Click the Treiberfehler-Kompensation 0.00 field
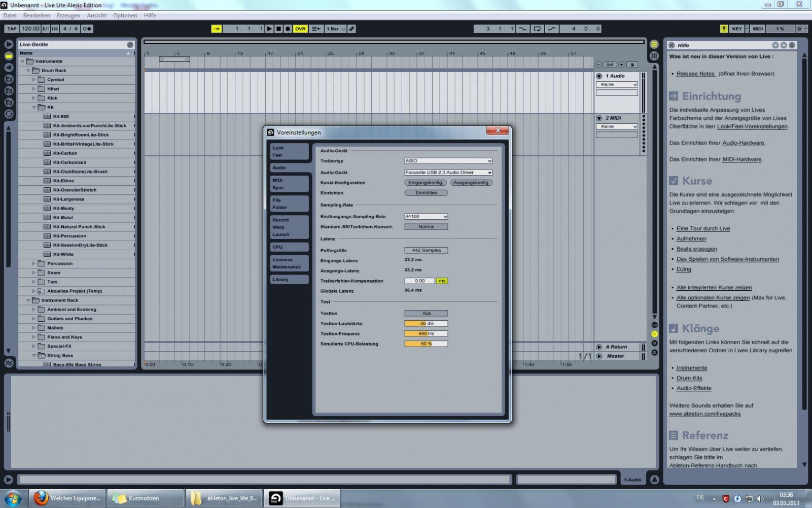Viewport: 812px width, 508px height. [419, 281]
